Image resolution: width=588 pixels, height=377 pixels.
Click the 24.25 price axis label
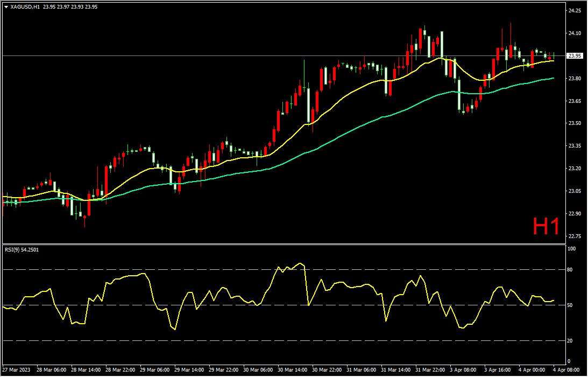coord(575,11)
